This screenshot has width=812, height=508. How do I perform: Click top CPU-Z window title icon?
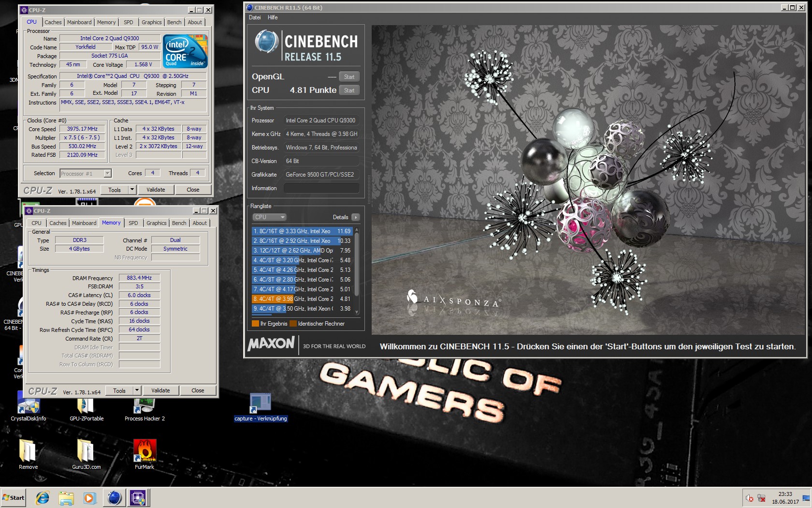point(24,10)
